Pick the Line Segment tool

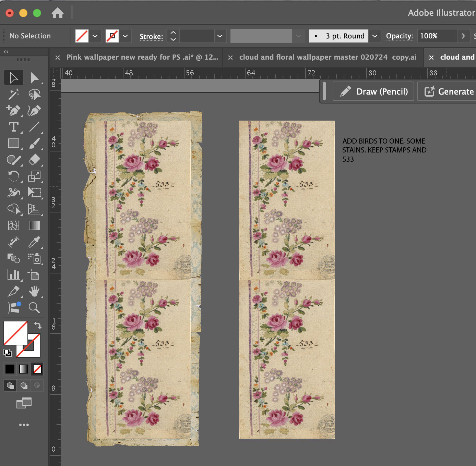[x=34, y=127]
